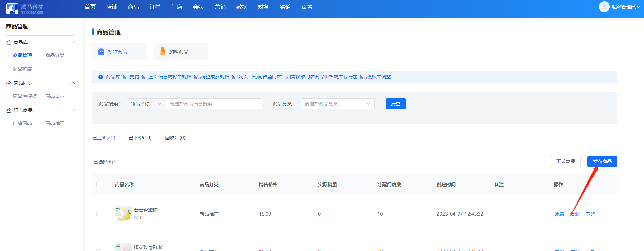The height and width of the screenshot is (251, 644).
Task: Click the blue info icon in notice banner
Action: tap(101, 77)
